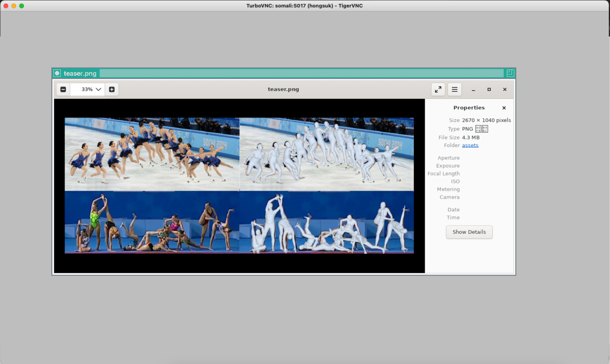The height and width of the screenshot is (364, 610).
Task: Zoom out with the minus button
Action: pyautogui.click(x=63, y=89)
